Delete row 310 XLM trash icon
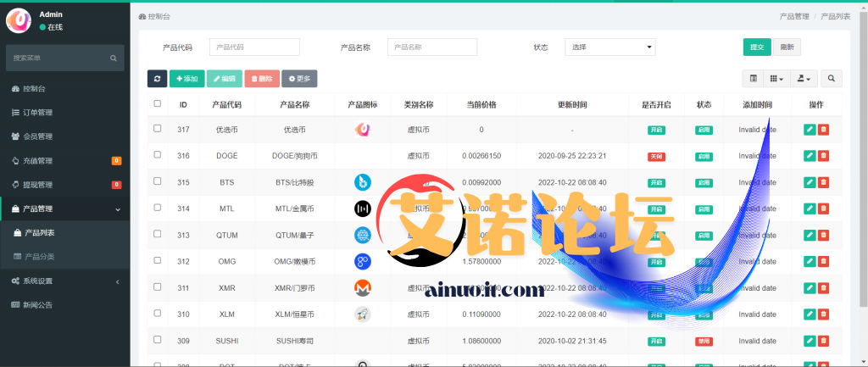The image size is (868, 367). (x=824, y=314)
